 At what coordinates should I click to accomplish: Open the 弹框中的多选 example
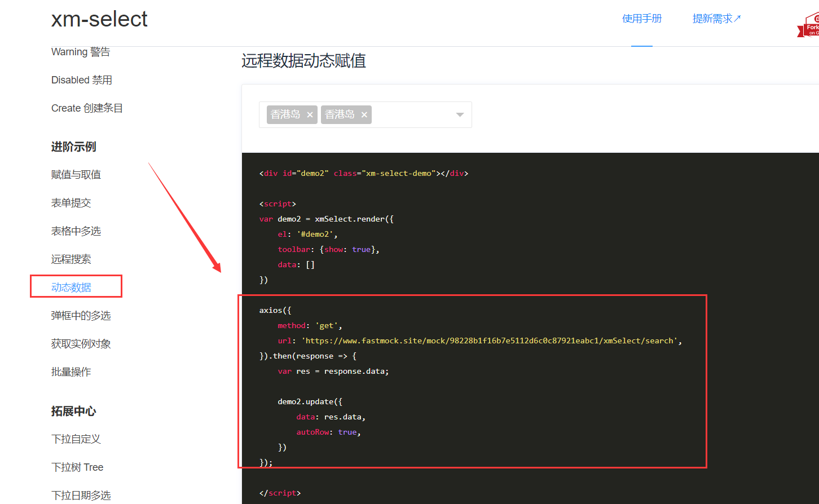[x=80, y=315]
